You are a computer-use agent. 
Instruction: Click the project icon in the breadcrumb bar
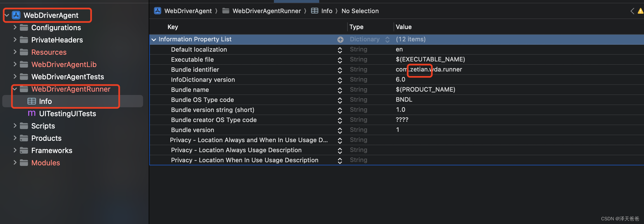point(158,11)
